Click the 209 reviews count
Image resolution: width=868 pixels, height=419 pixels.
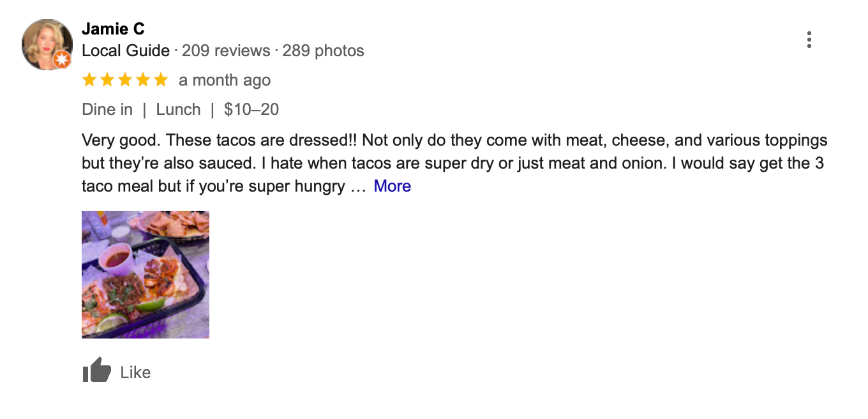pos(226,51)
